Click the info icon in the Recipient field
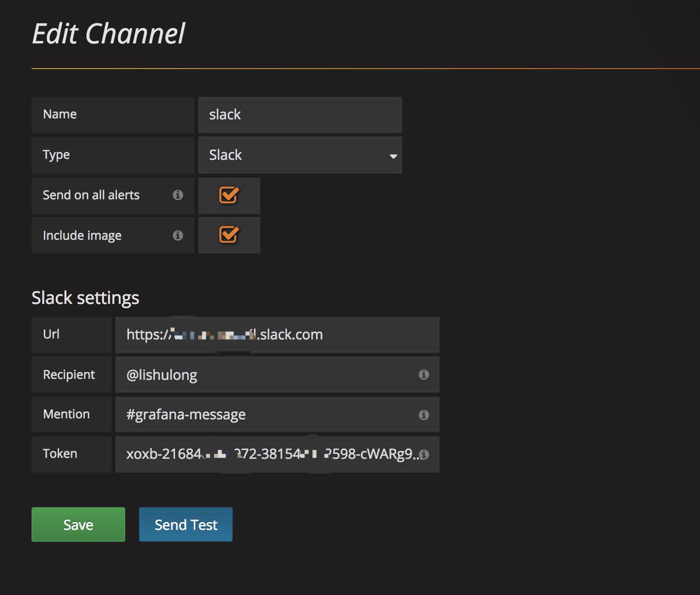 click(424, 374)
